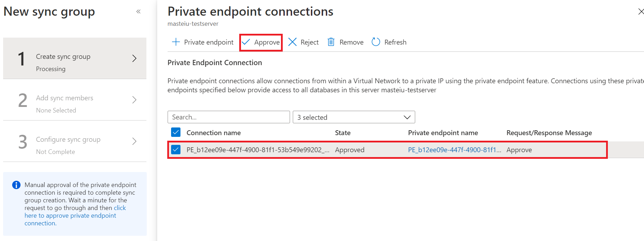Image resolution: width=644 pixels, height=241 pixels.
Task: Click the Remove trash can icon
Action: pyautogui.click(x=331, y=42)
